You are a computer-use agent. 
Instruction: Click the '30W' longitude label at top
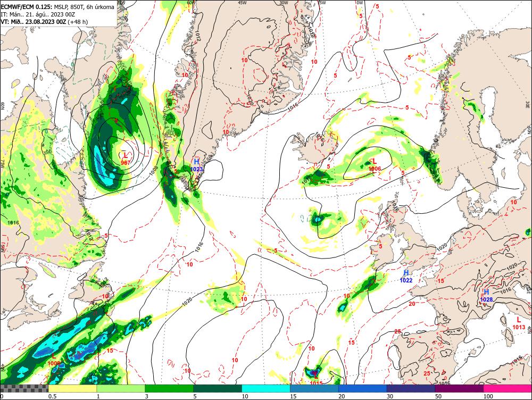284,3
